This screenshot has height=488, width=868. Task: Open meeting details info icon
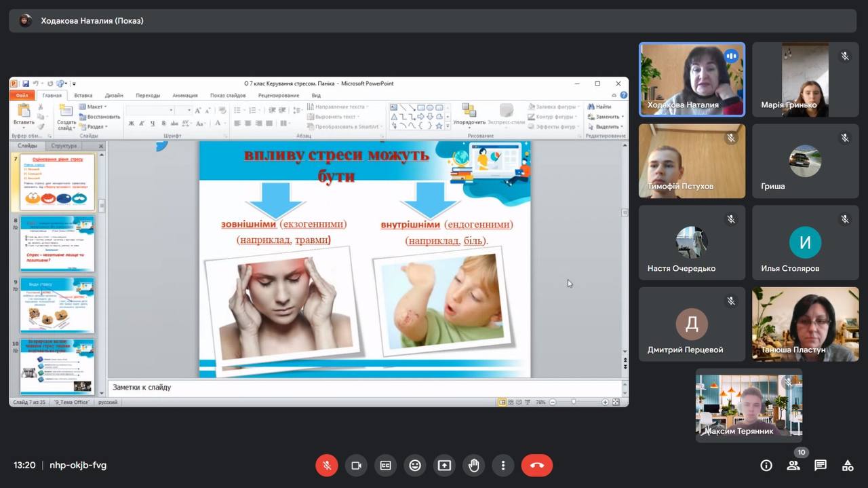tap(766, 465)
